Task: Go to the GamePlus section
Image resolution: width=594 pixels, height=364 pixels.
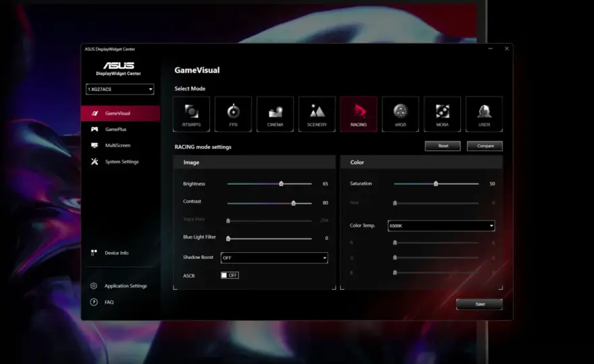Action: (115, 129)
